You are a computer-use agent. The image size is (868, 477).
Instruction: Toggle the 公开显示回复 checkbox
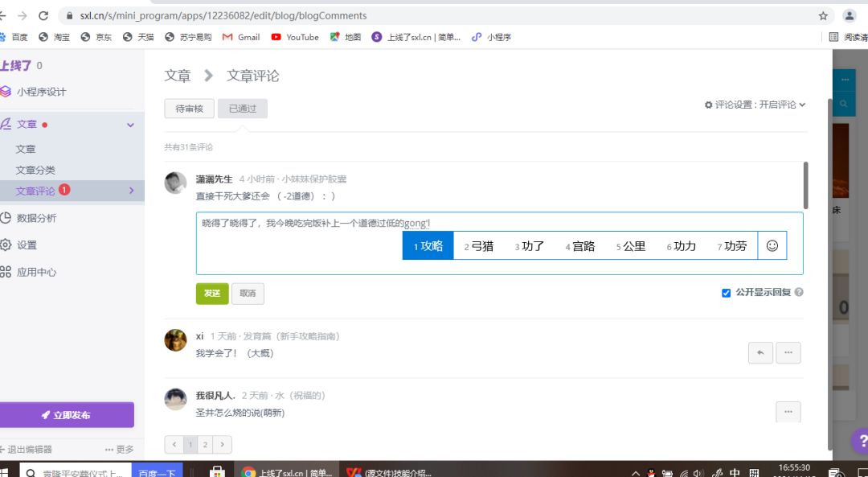726,293
